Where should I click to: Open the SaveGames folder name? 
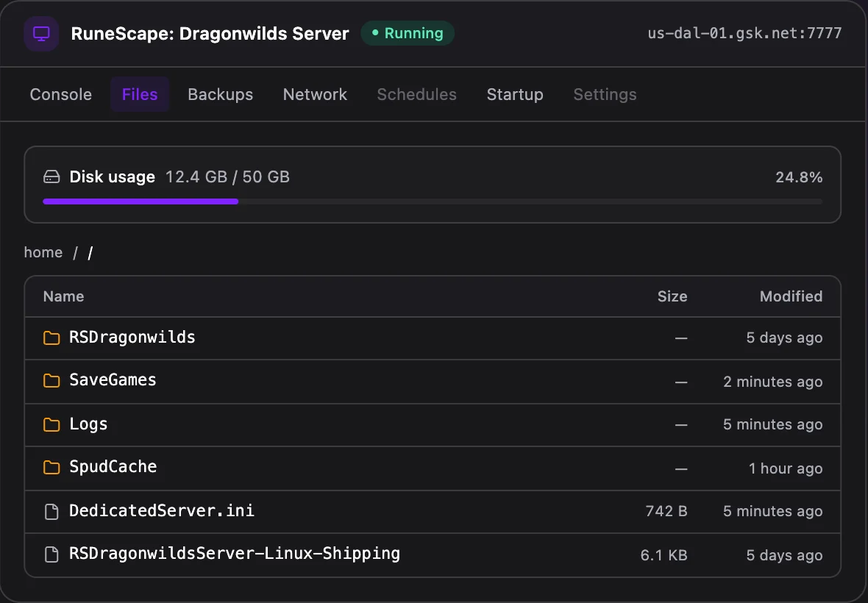pyautogui.click(x=113, y=380)
